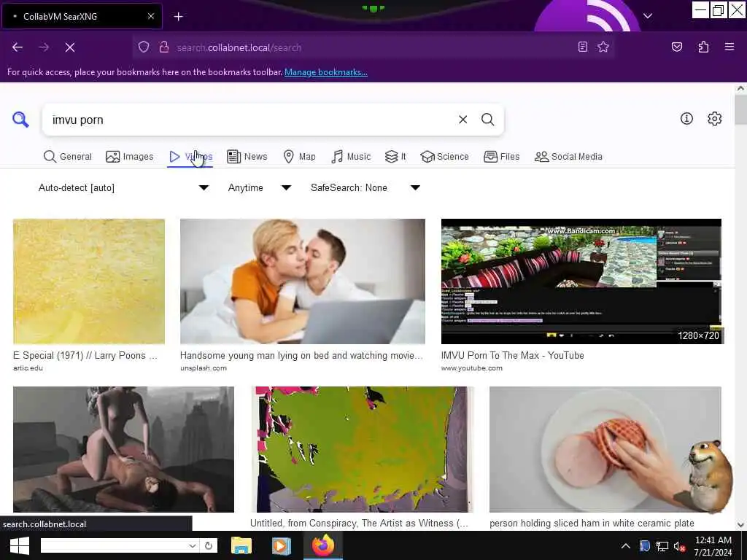Viewport: 747px width, 560px height.
Task: Open the media player taskbar icon
Action: coord(281,545)
